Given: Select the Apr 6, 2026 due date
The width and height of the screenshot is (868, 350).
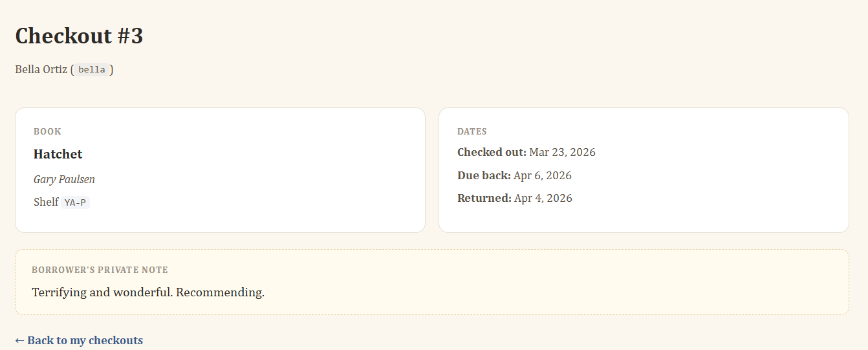Looking at the screenshot, I should coord(543,175).
